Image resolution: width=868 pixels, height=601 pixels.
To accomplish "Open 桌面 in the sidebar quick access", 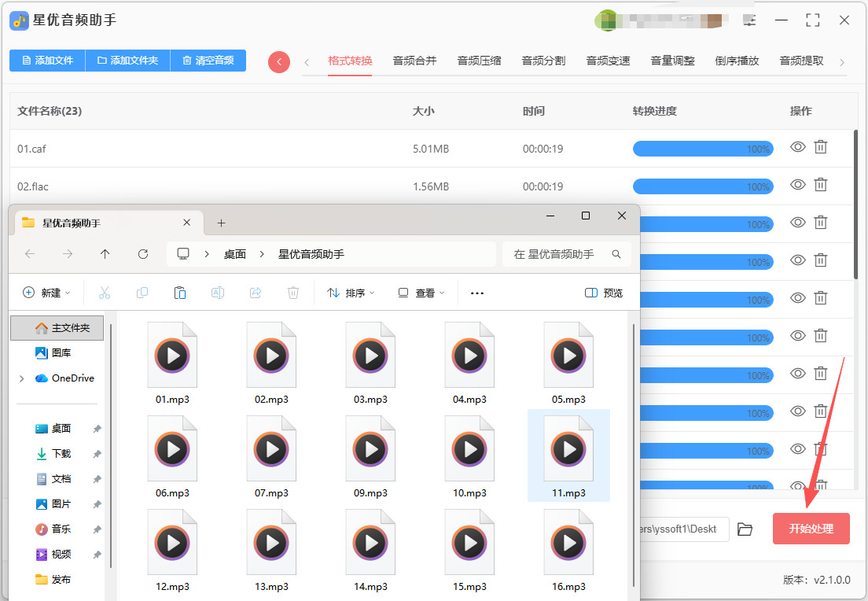I will (53, 428).
